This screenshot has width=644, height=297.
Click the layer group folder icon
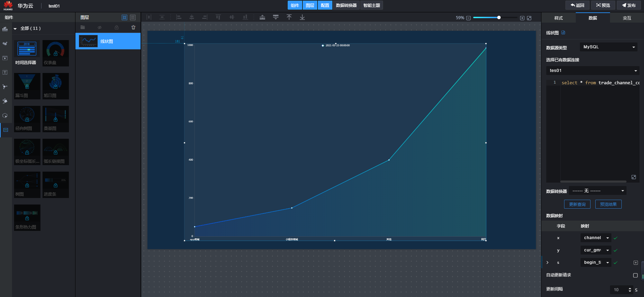pyautogui.click(x=83, y=27)
